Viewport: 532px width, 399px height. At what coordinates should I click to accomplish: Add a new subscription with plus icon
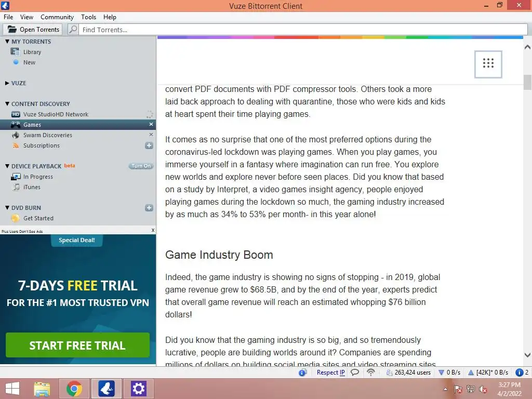(149, 145)
